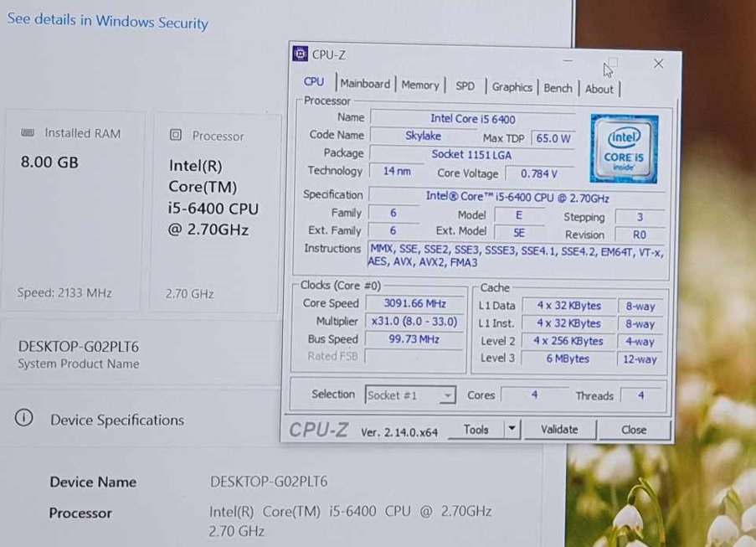This screenshot has width=756, height=547.
Task: Click the Validate button
Action: point(559,429)
